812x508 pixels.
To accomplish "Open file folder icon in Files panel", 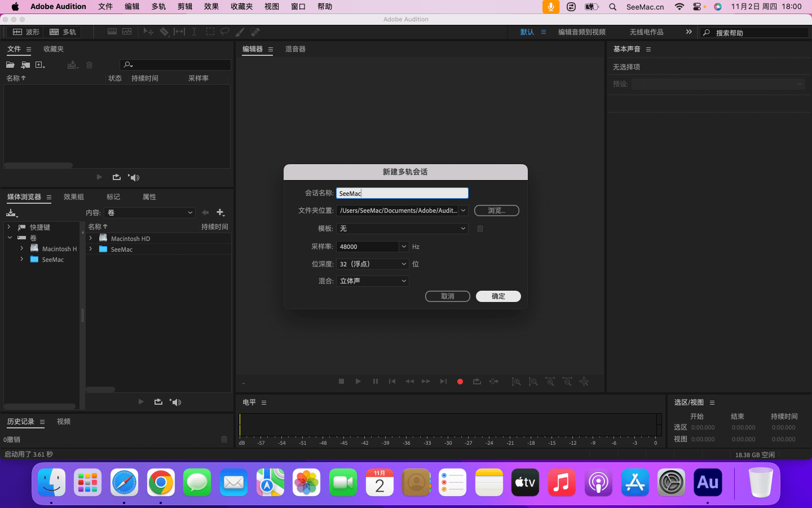I will (10, 65).
